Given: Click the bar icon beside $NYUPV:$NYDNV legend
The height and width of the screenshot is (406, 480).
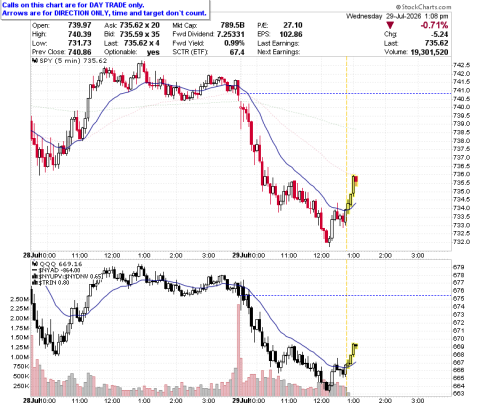Looking at the screenshot, I should [34, 276].
